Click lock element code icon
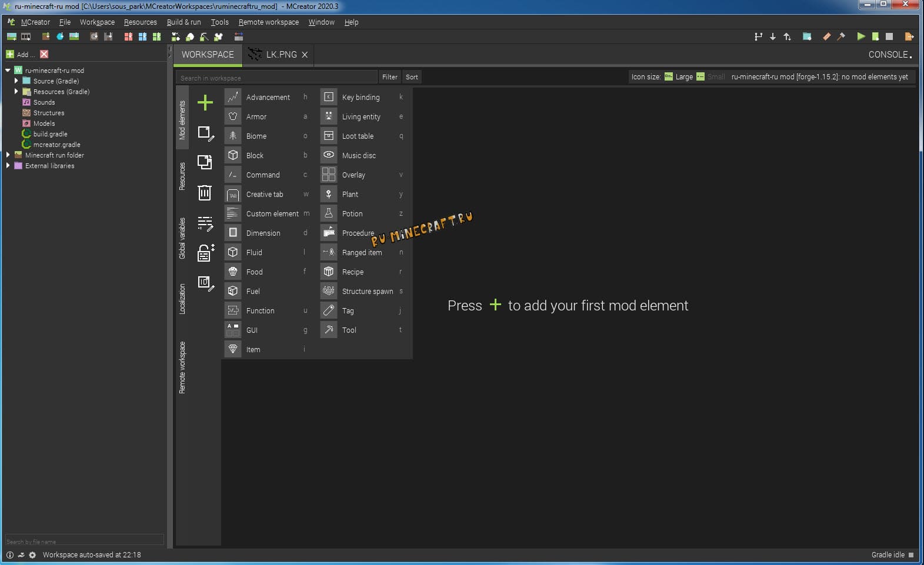The height and width of the screenshot is (565, 924). coord(205,253)
